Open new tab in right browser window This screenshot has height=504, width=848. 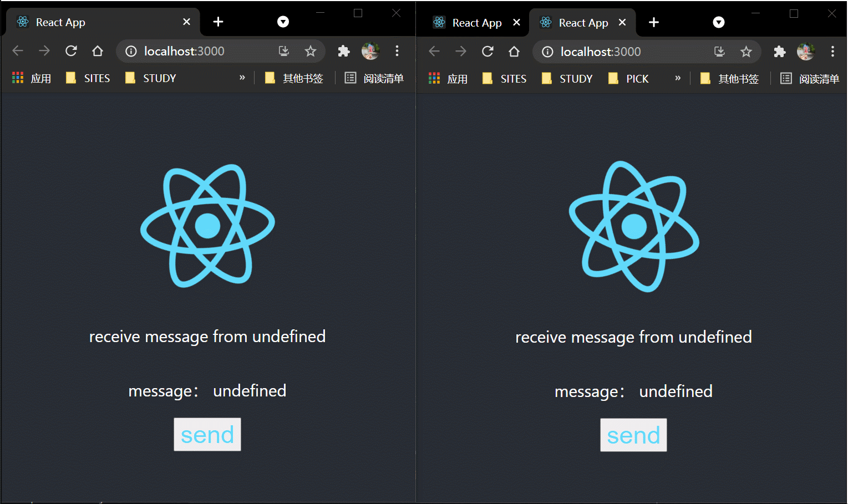pos(654,22)
